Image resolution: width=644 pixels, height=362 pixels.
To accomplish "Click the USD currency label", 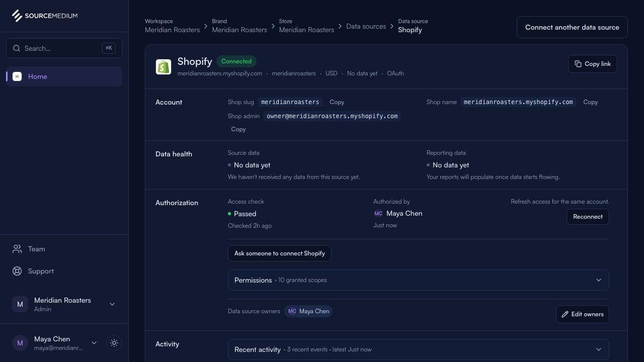I will 332,73.
